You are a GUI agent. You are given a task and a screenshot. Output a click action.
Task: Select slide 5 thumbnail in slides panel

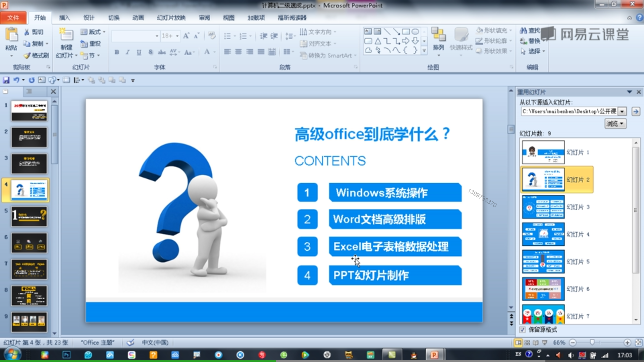tap(29, 216)
